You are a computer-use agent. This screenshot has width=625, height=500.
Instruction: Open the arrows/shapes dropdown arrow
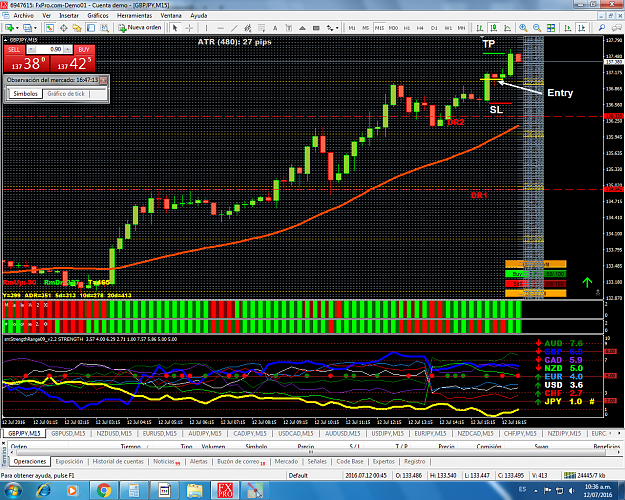tap(337, 28)
